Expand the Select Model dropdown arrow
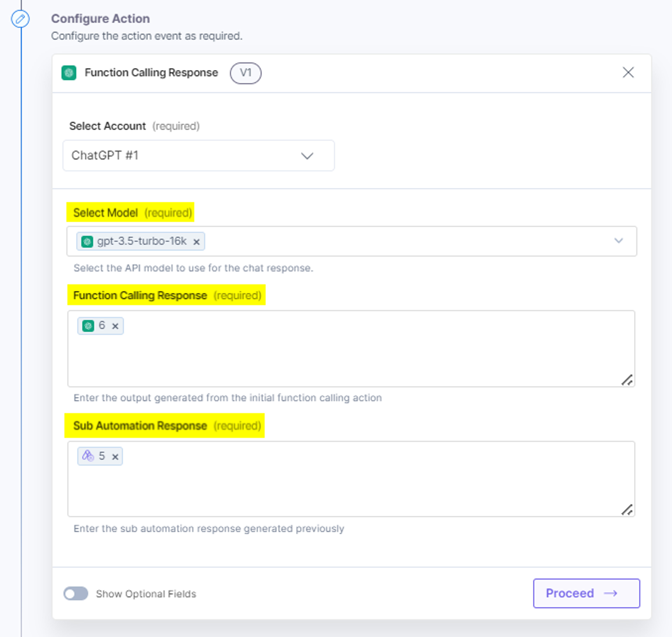This screenshot has height=637, width=672. pos(619,241)
